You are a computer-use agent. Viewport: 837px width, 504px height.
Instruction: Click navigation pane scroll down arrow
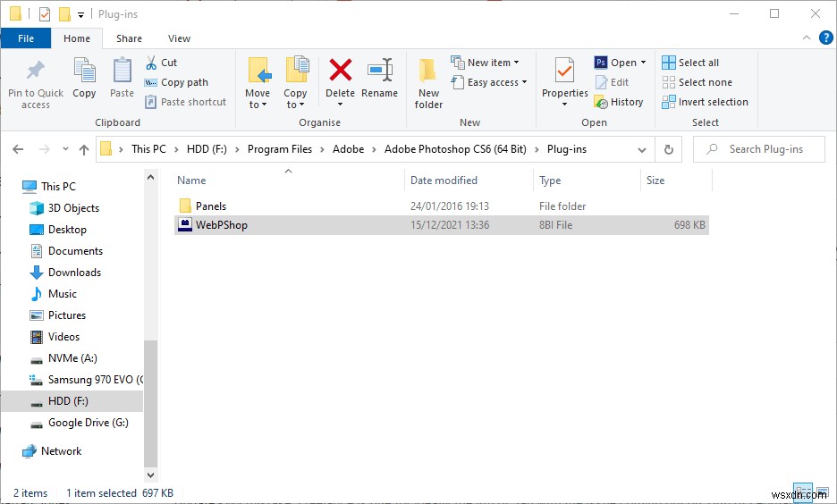point(150,475)
